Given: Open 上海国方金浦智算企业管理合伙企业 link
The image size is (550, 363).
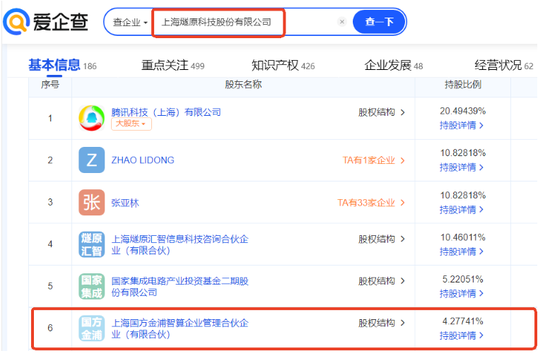Looking at the screenshot, I should point(180,329).
